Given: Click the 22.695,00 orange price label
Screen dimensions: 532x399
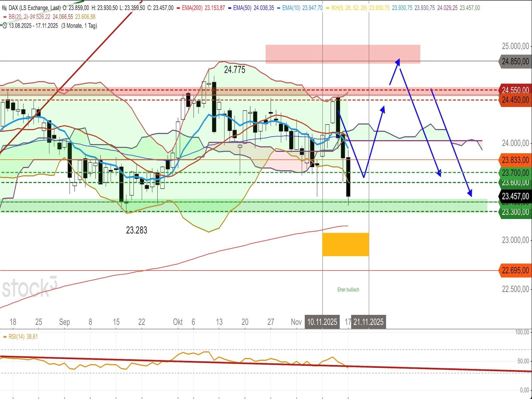Looking at the screenshot, I should point(515,270).
